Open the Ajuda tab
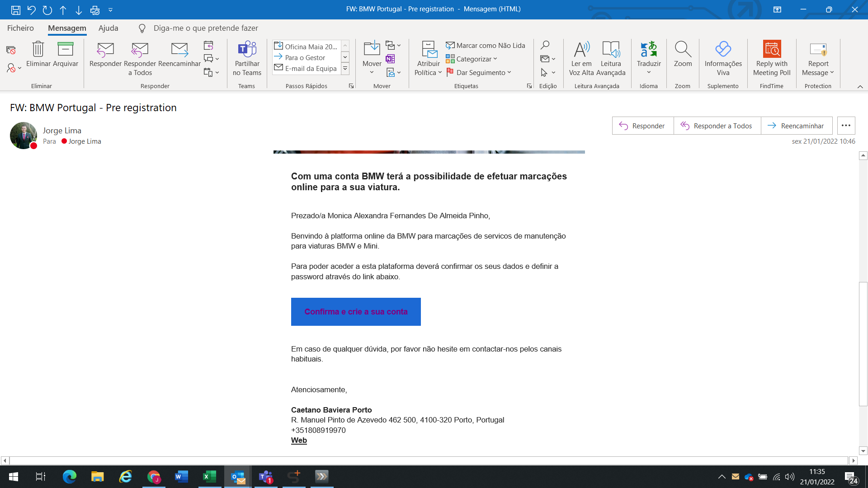The image size is (868, 488). pyautogui.click(x=108, y=28)
